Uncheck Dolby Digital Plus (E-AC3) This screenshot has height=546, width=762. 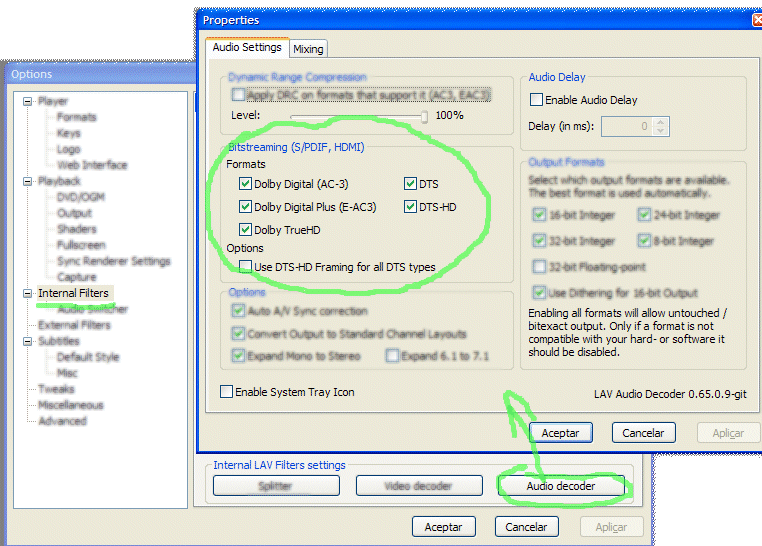coord(245,207)
